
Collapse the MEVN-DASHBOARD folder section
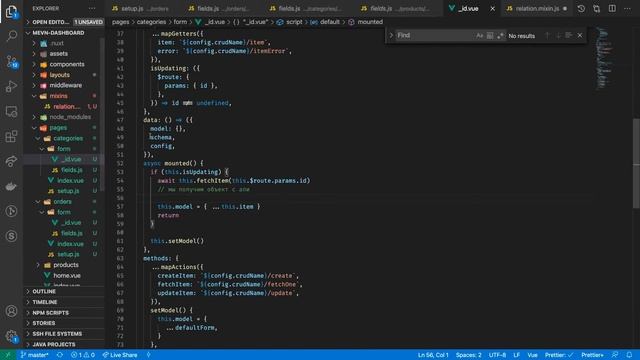[x=64, y=33]
